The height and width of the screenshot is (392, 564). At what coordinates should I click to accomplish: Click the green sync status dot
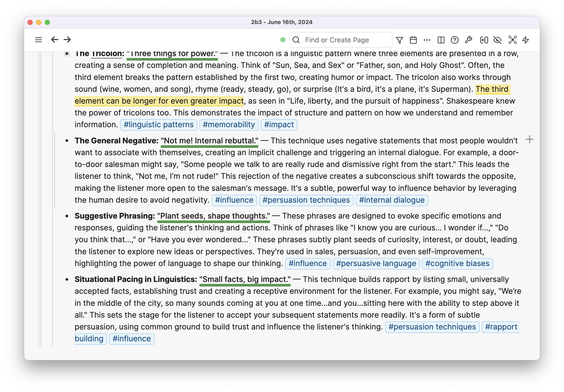click(283, 40)
